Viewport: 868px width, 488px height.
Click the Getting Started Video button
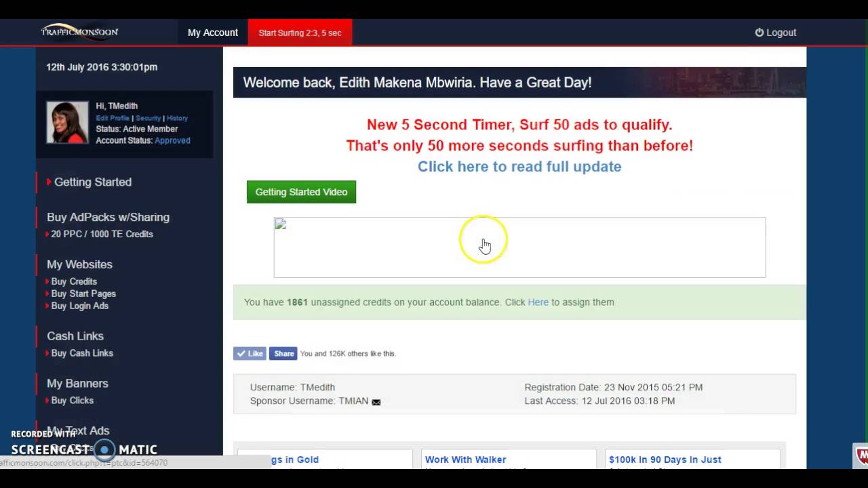[301, 192]
